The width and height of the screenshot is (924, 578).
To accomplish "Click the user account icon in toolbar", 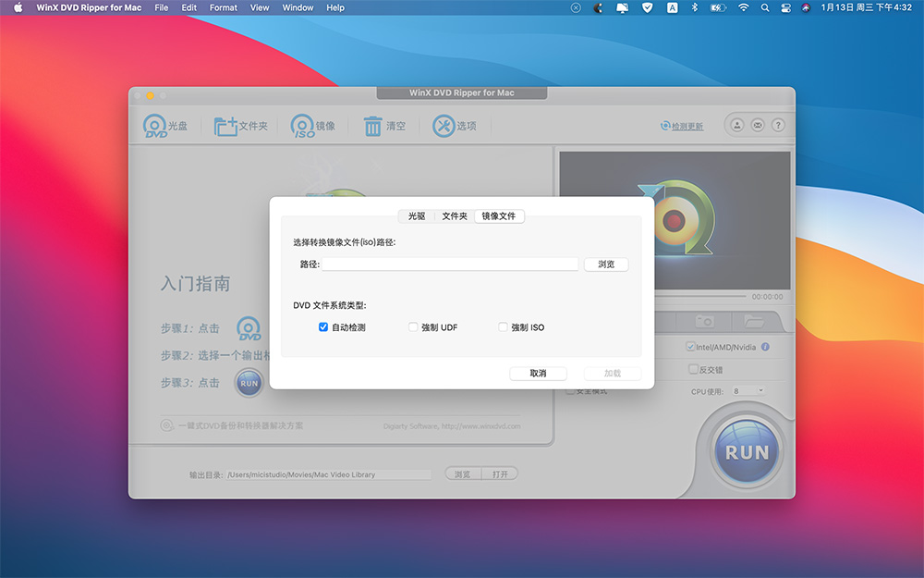I will click(737, 125).
